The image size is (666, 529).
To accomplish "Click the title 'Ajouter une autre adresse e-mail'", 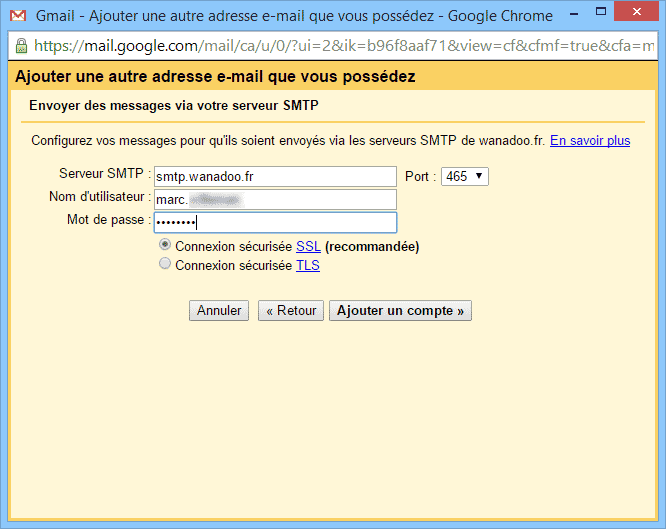I will pyautogui.click(x=215, y=76).
